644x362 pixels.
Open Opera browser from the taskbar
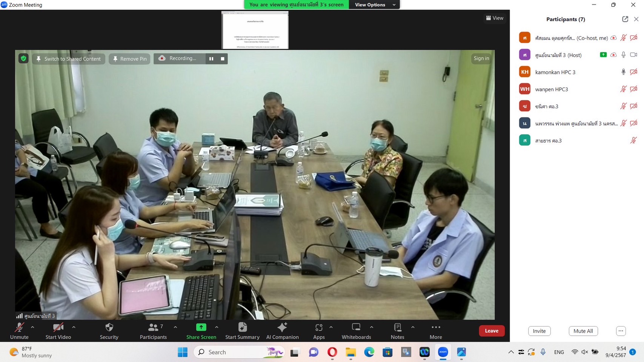coord(332,352)
